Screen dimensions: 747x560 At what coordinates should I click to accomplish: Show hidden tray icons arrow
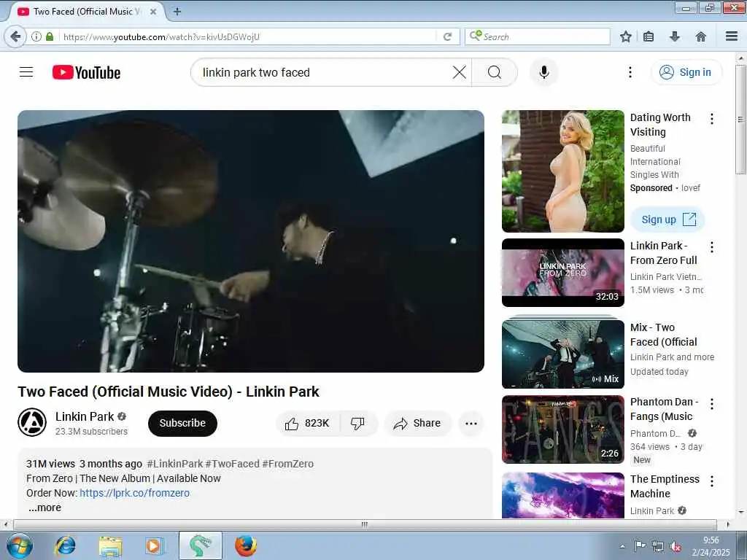tap(622, 547)
